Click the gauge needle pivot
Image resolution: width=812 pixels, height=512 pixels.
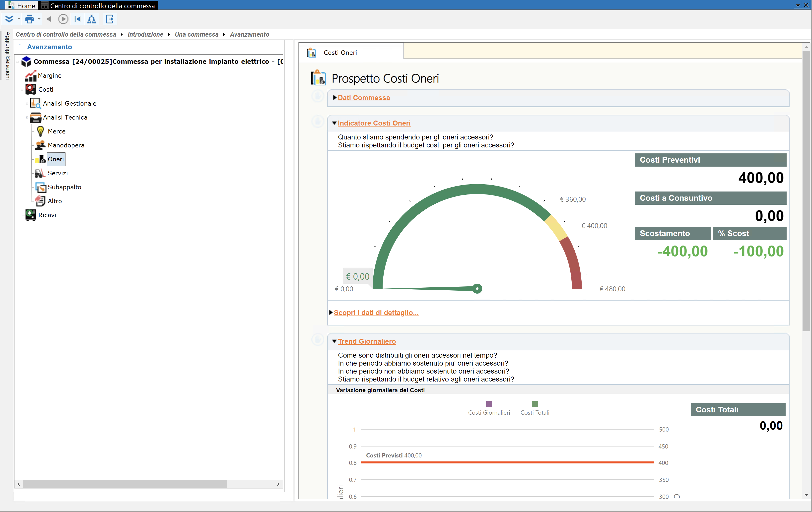click(477, 289)
